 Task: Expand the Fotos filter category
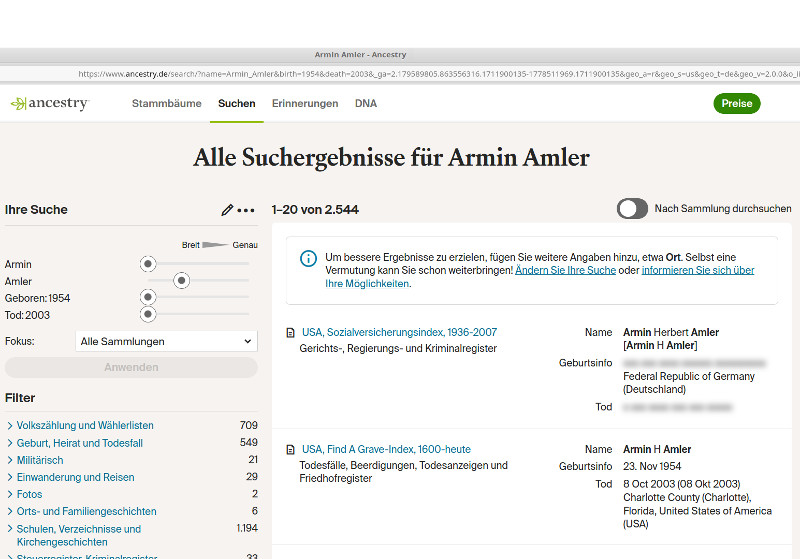(24, 494)
